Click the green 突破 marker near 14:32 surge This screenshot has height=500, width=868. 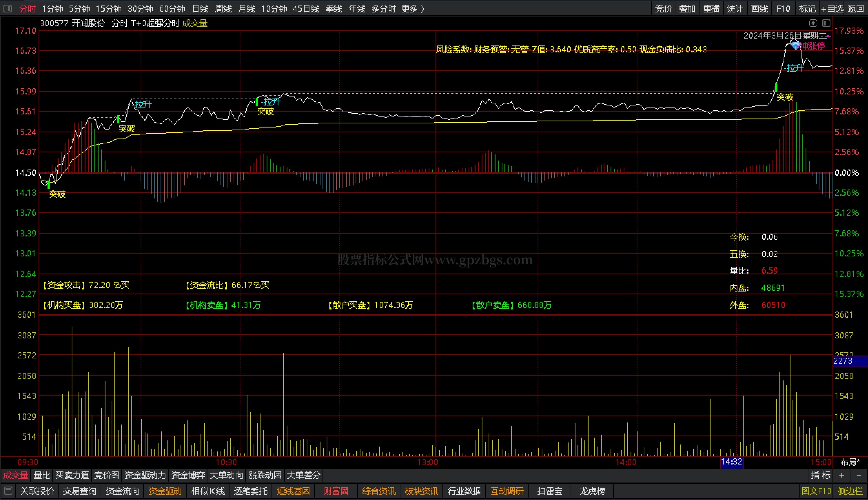coord(776,87)
